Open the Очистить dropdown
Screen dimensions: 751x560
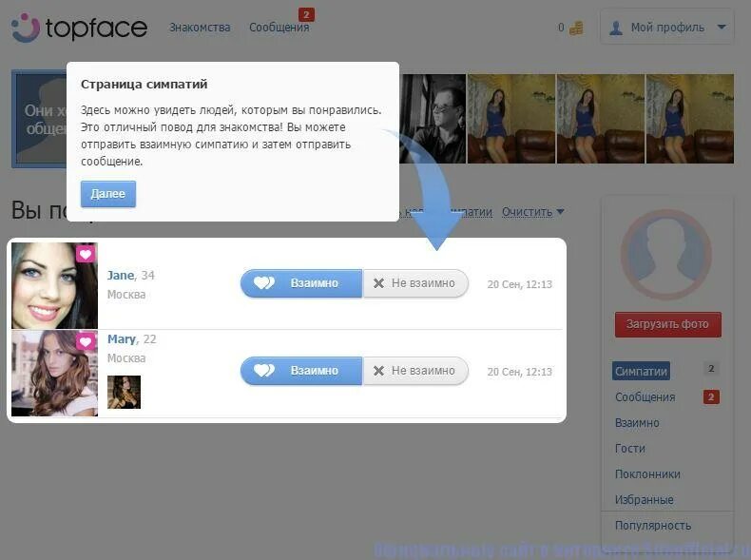coord(532,212)
